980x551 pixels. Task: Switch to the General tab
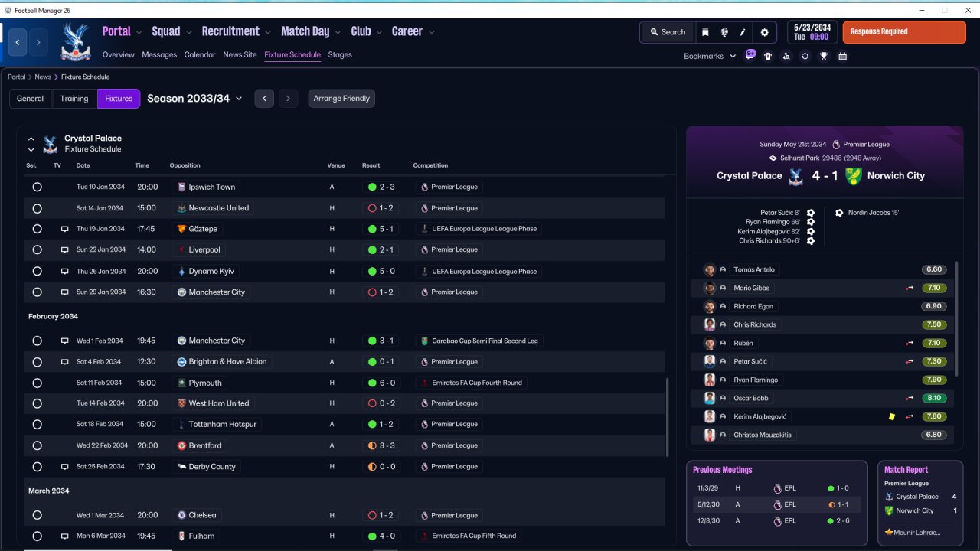(x=31, y=99)
